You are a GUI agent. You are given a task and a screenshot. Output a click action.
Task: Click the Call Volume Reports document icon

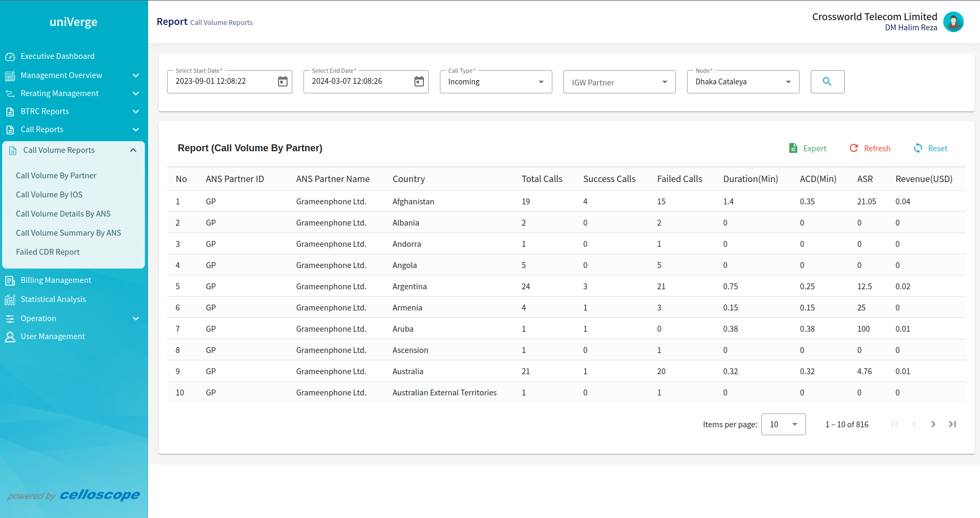[x=13, y=151]
